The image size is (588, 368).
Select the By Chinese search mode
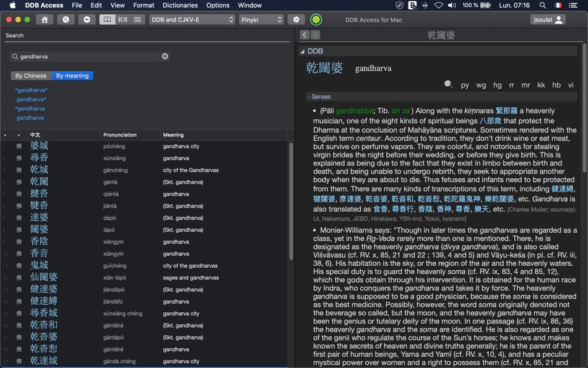tap(31, 76)
